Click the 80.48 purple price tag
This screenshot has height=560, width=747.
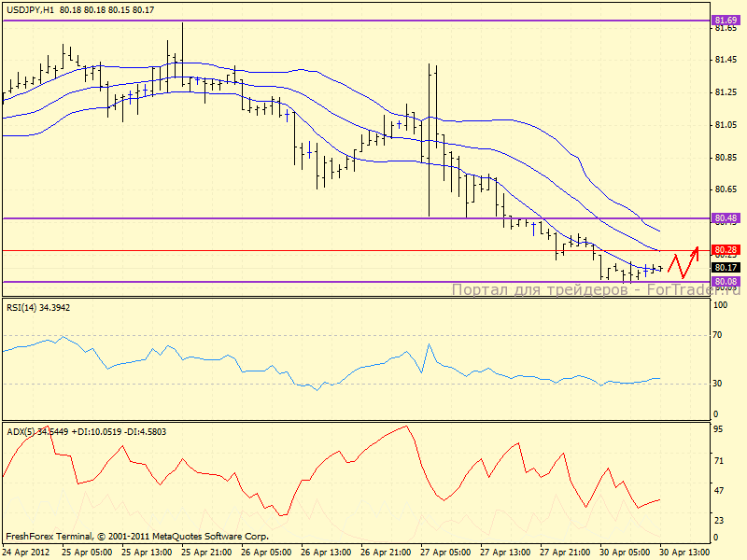[726, 218]
